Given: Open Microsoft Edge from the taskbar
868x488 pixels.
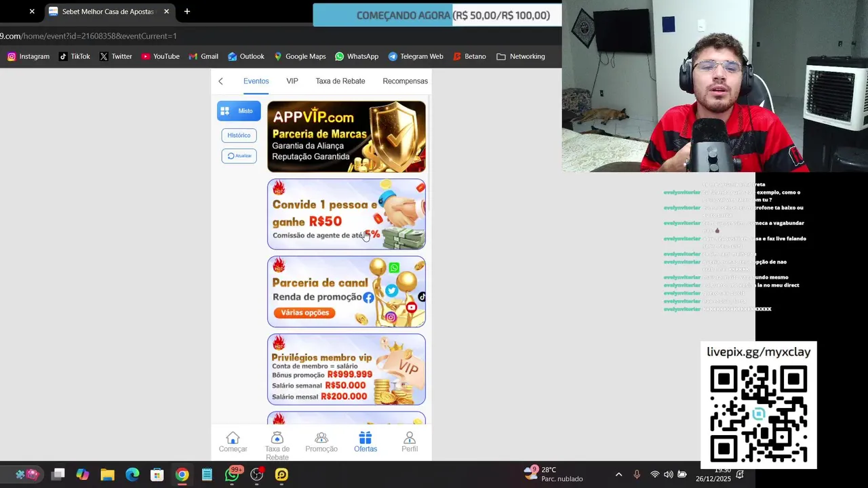Looking at the screenshot, I should (132, 474).
